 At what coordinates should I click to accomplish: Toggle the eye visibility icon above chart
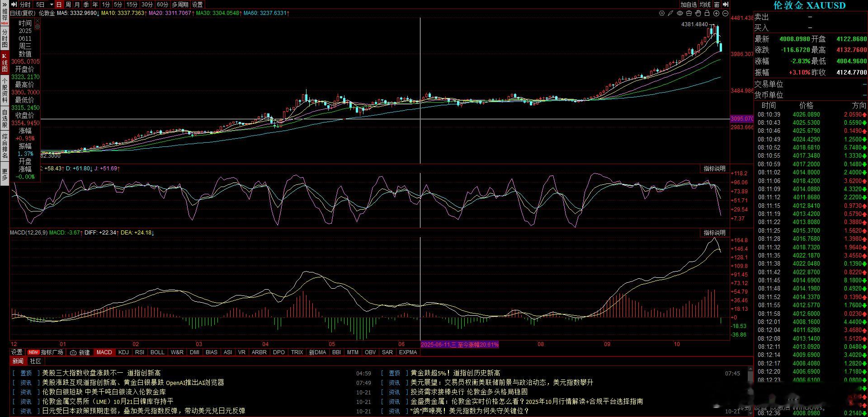tap(680, 14)
